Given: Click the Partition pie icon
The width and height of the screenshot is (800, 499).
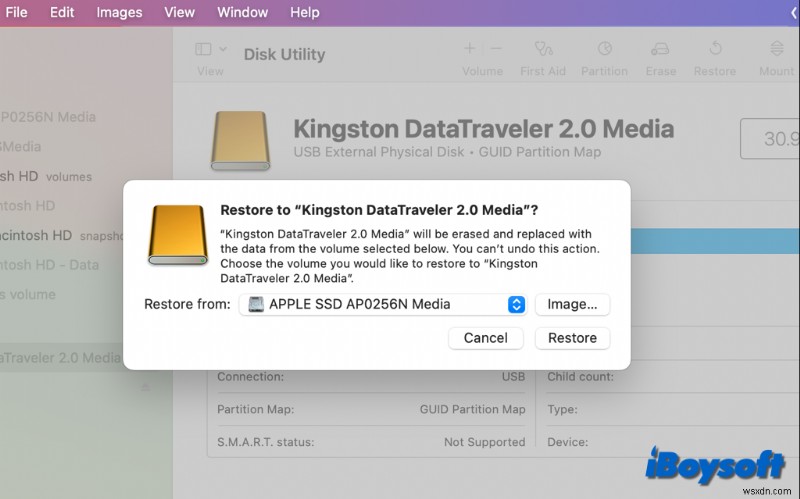Looking at the screenshot, I should click(605, 48).
